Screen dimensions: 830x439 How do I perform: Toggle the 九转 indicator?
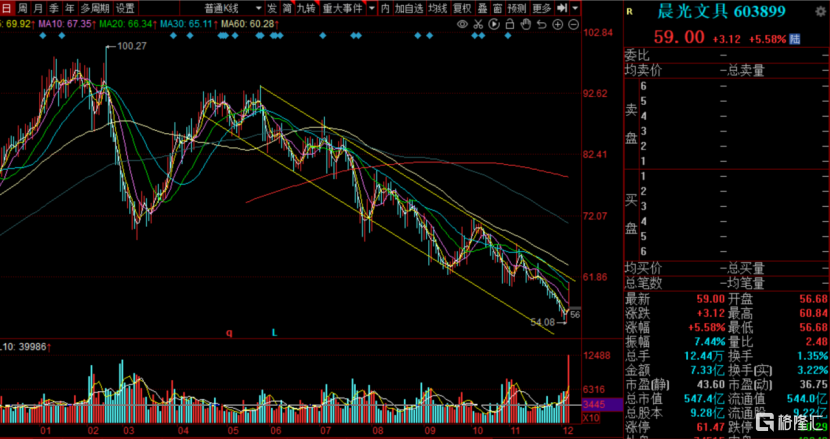click(305, 8)
